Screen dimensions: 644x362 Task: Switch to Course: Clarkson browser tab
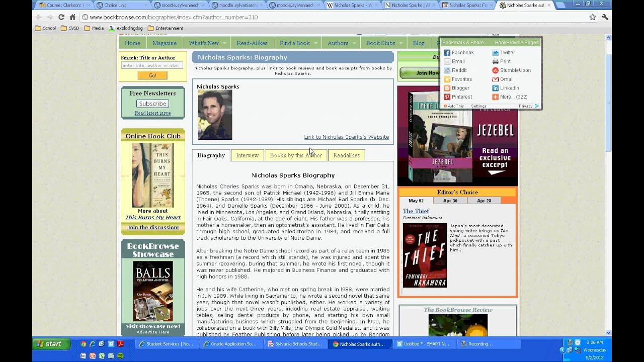[64, 5]
